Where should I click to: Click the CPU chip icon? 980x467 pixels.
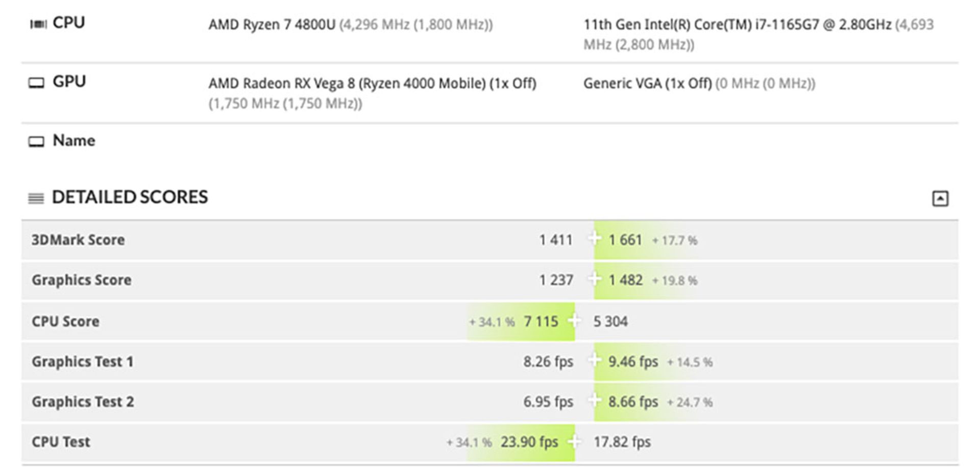pyautogui.click(x=38, y=24)
